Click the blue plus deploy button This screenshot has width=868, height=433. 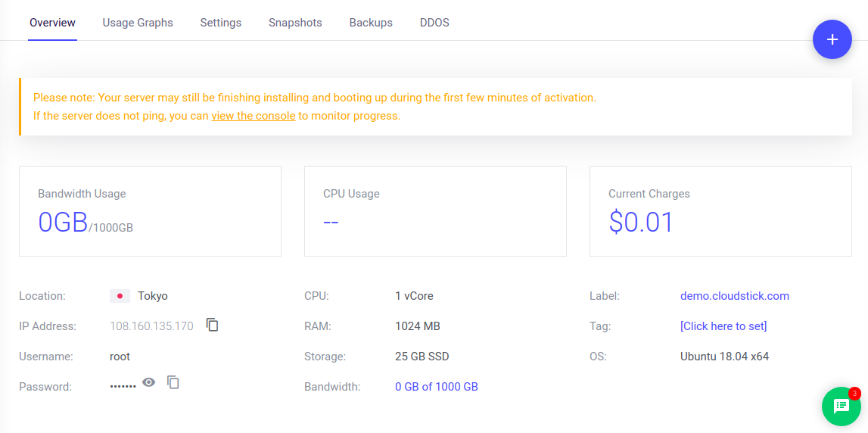click(x=832, y=39)
